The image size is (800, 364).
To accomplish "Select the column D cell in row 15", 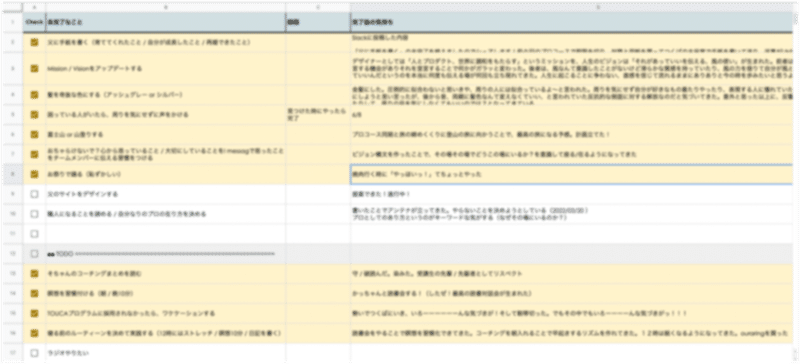I will click(571, 313).
